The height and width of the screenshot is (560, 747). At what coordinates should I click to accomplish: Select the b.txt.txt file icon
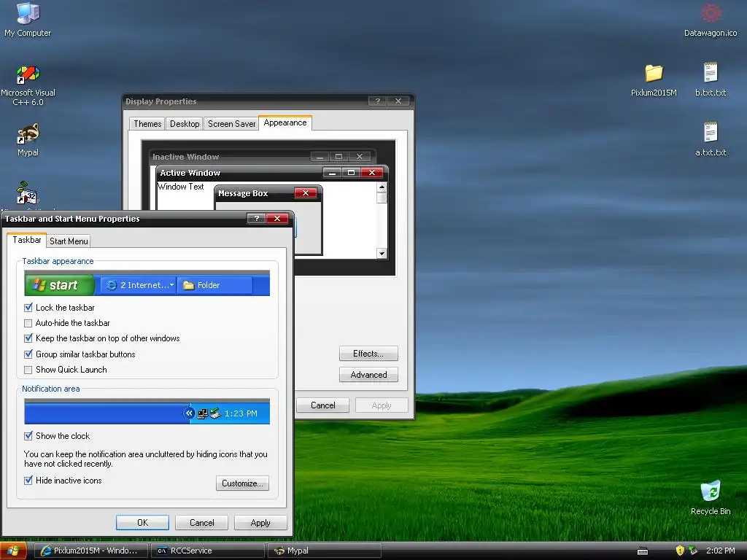711,79
